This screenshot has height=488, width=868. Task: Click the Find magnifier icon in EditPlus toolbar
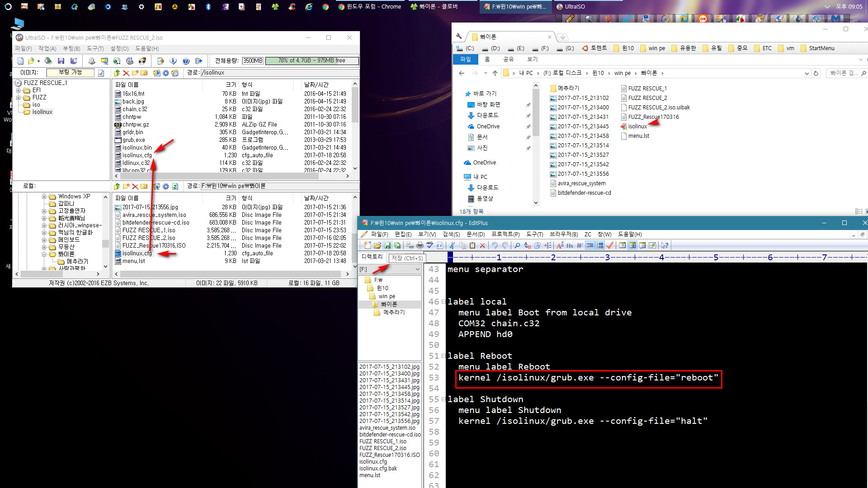(x=517, y=245)
